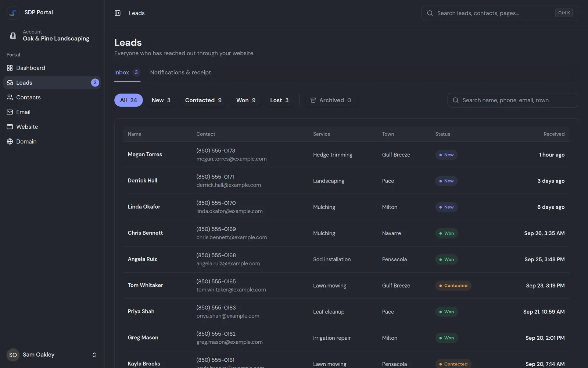Image resolution: width=588 pixels, height=368 pixels.
Task: View Archived leads
Action: pyautogui.click(x=331, y=100)
